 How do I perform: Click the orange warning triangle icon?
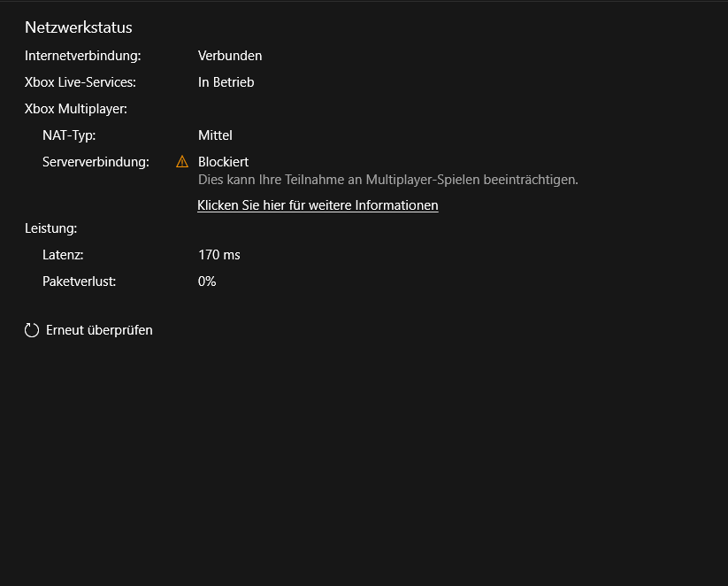(x=182, y=162)
